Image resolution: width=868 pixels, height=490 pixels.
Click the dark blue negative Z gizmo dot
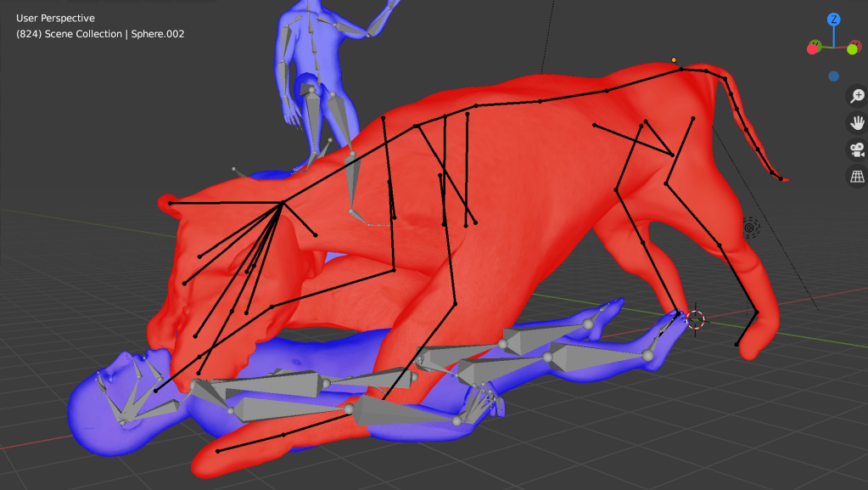(x=834, y=76)
